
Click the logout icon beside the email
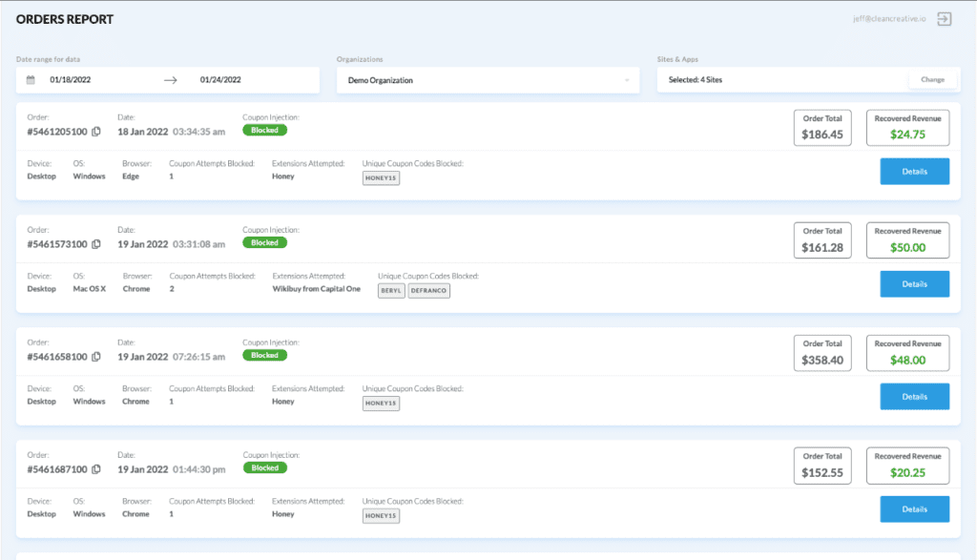[x=945, y=19]
